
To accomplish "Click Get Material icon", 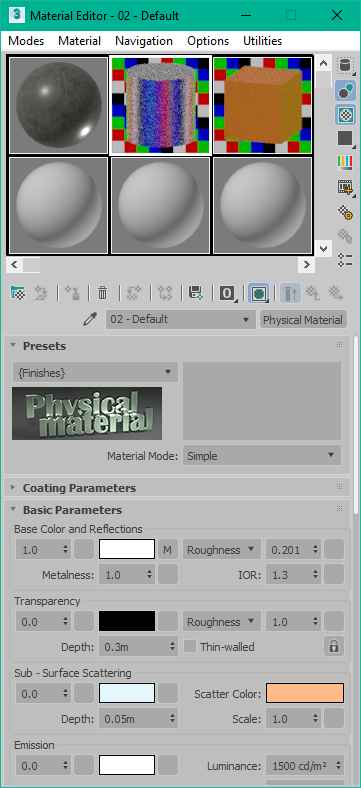I will (x=18, y=292).
